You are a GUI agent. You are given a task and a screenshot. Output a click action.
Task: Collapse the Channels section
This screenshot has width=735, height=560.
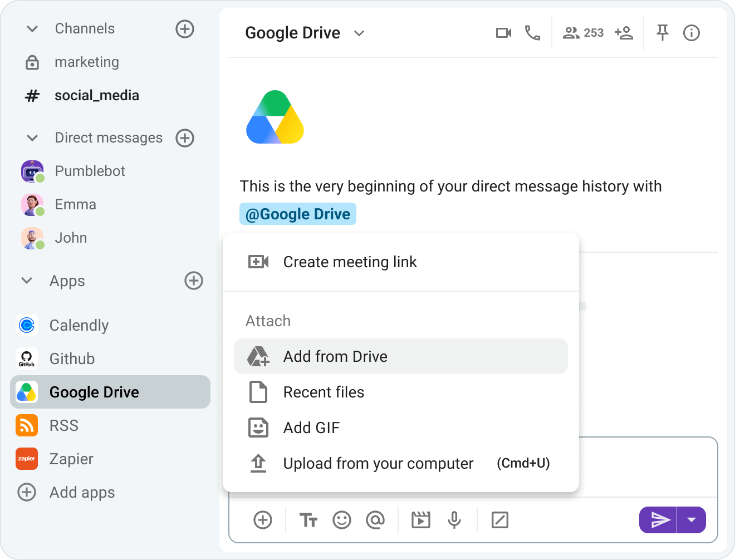click(x=32, y=29)
